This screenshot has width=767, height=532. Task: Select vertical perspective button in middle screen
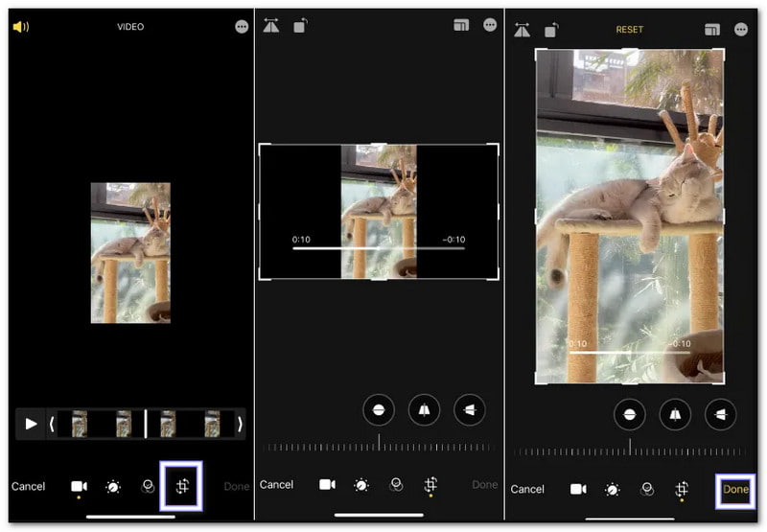[x=424, y=410]
